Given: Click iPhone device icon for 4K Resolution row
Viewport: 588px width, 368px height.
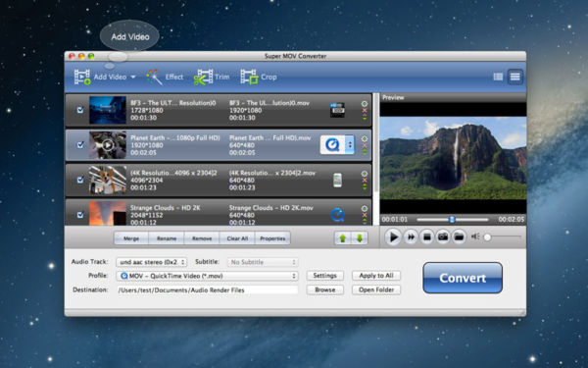Looking at the screenshot, I should (x=337, y=181).
